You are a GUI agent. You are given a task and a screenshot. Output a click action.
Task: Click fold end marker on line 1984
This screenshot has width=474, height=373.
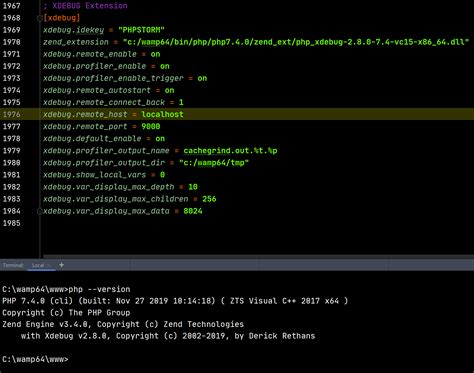click(x=39, y=211)
